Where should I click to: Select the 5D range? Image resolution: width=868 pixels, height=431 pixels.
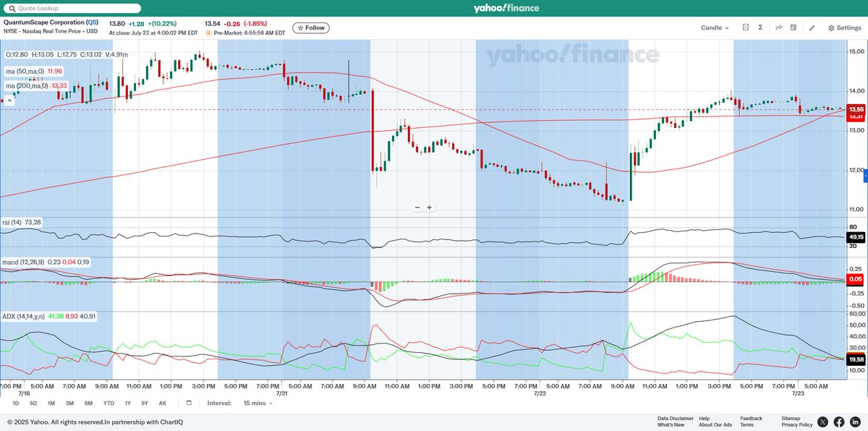point(33,403)
